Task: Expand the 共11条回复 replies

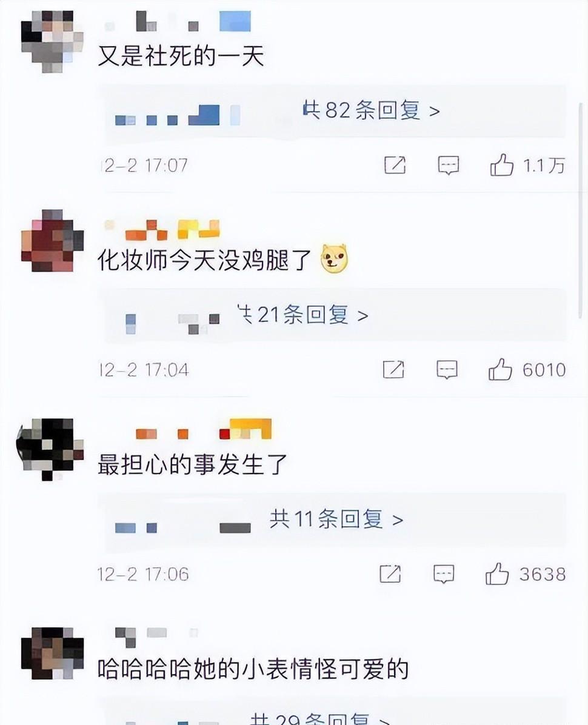Action: click(336, 520)
